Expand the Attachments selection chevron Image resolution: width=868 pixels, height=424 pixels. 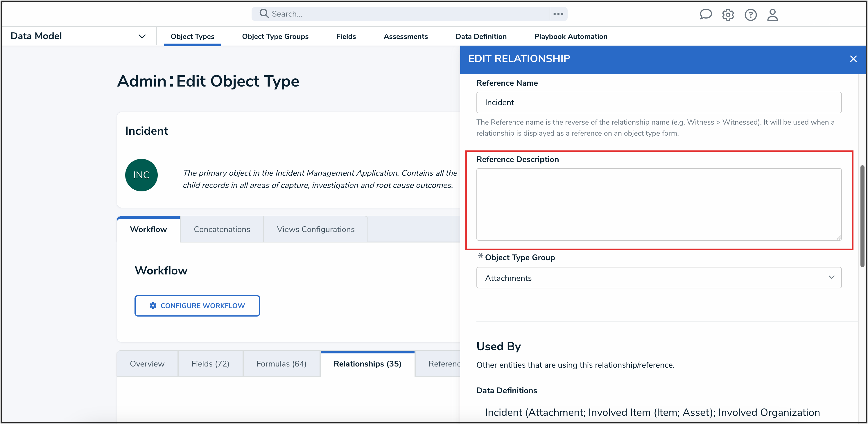pyautogui.click(x=832, y=278)
